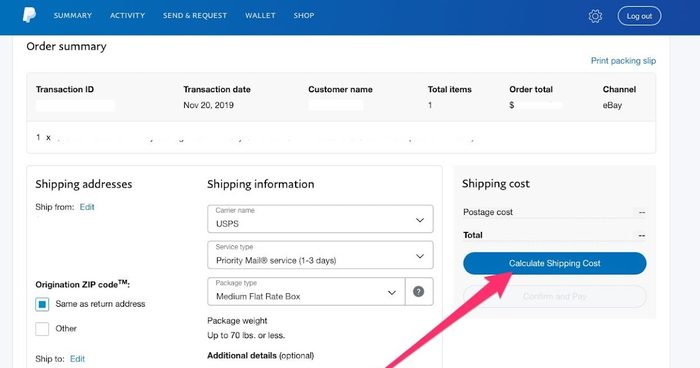
Task: Click the Print packing slip link
Action: [623, 61]
